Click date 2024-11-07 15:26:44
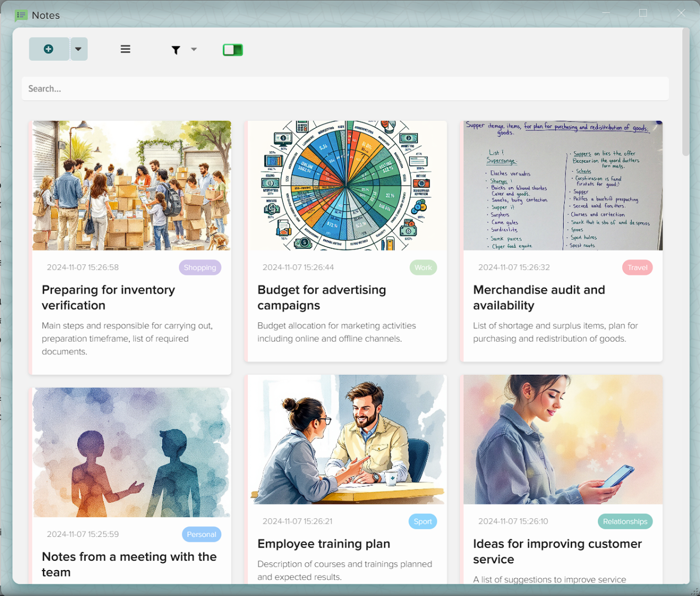This screenshot has height=596, width=700. (x=298, y=268)
